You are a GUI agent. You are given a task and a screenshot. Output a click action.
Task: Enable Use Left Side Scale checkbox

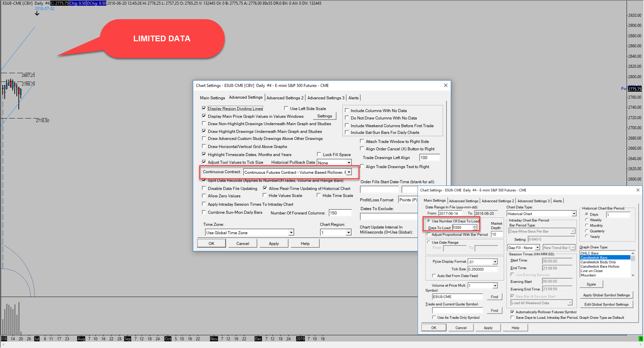(286, 108)
